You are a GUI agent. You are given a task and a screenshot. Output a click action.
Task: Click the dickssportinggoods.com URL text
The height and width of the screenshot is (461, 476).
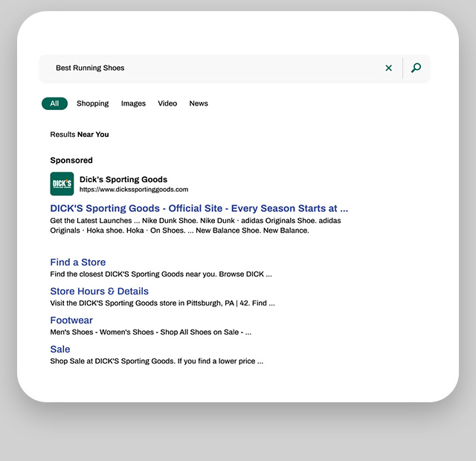coord(134,190)
